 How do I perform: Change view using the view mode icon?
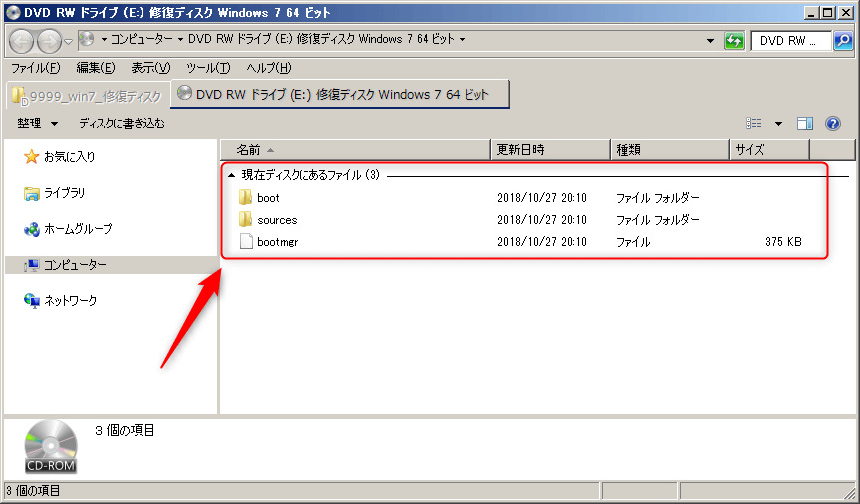coord(754,124)
